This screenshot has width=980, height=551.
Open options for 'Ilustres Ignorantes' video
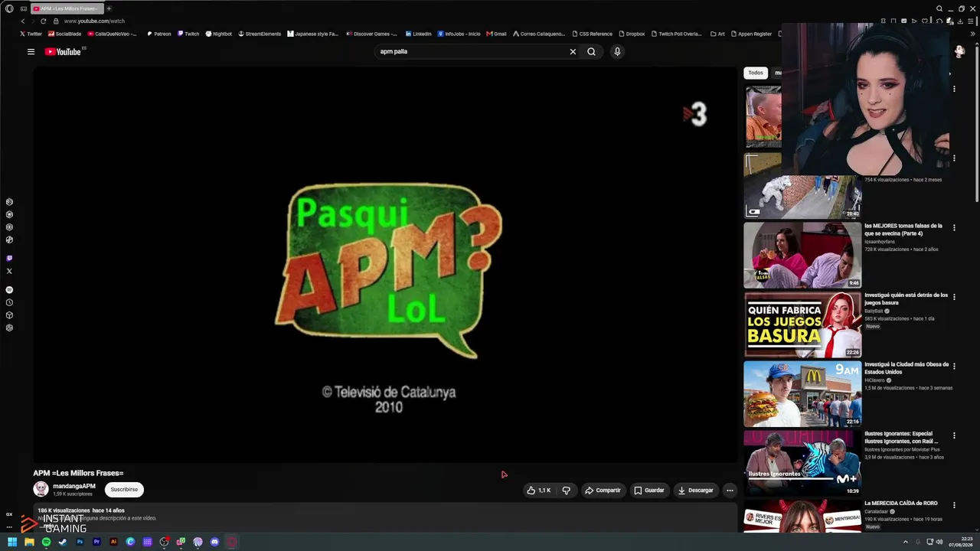tap(954, 435)
